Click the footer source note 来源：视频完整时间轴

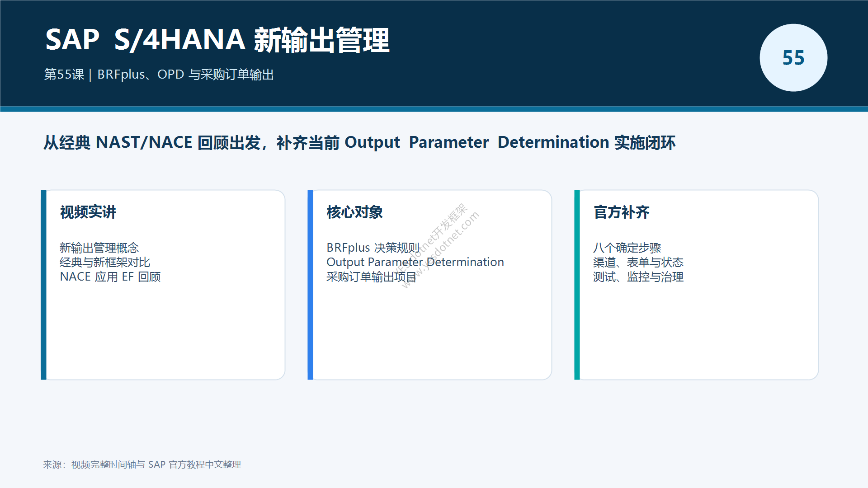pyautogui.click(x=142, y=465)
